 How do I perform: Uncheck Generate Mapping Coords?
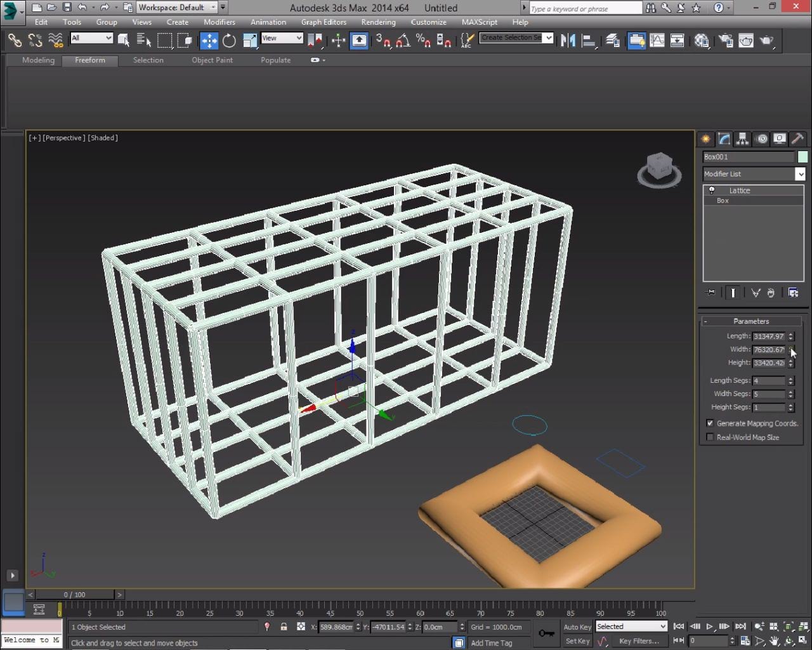pos(710,423)
